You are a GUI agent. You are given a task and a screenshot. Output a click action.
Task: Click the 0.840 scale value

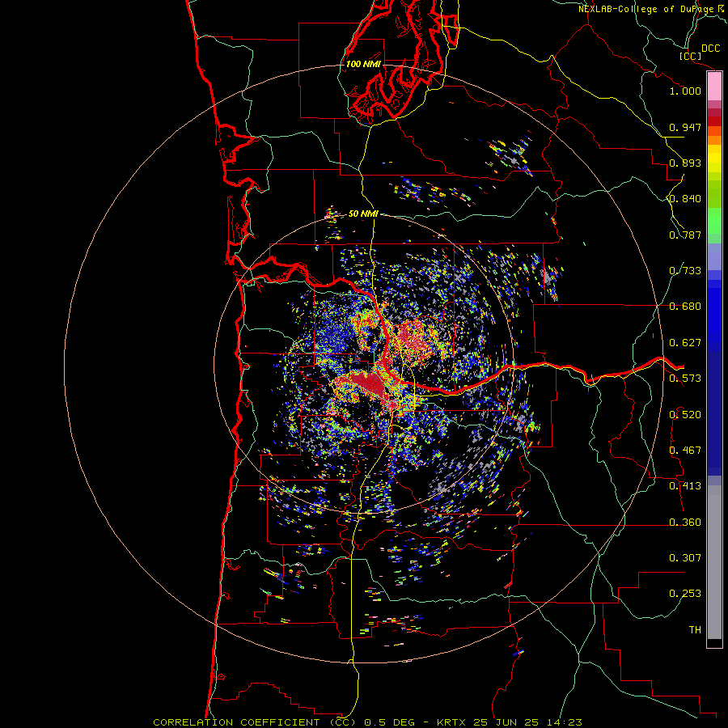(x=685, y=199)
